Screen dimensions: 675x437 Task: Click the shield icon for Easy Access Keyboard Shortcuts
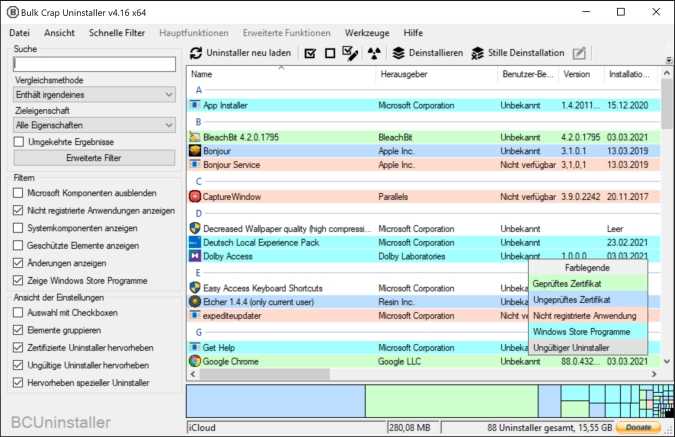pos(195,288)
